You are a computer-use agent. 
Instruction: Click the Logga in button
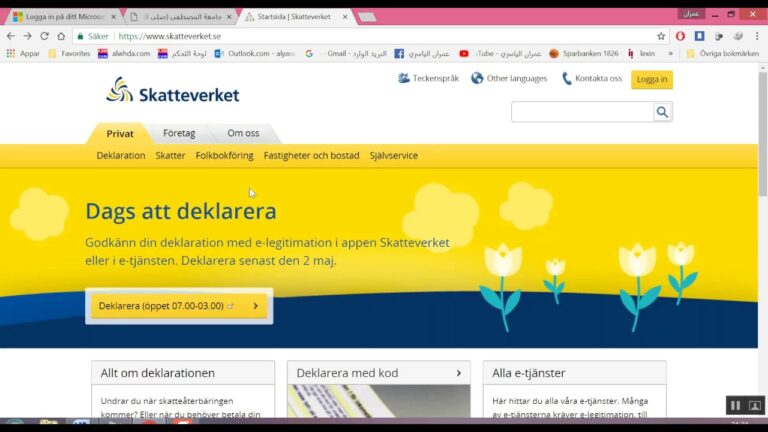click(652, 79)
